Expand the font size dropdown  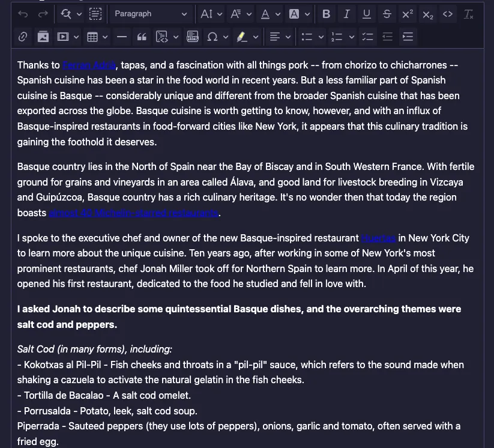[x=211, y=14]
